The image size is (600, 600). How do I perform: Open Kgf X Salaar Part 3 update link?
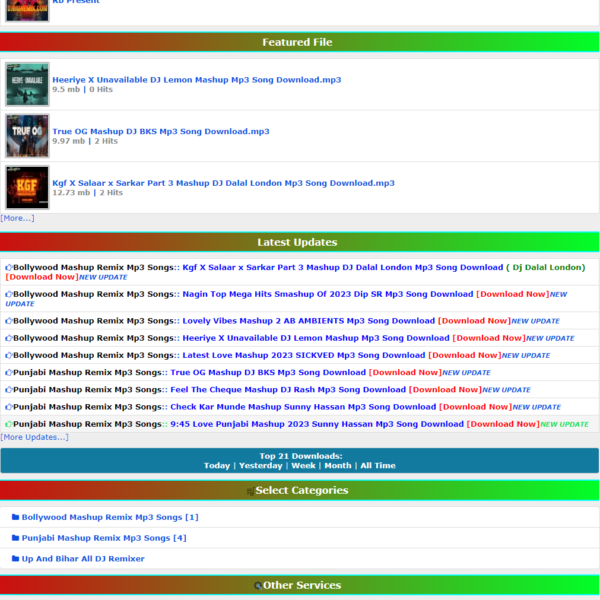(x=342, y=267)
